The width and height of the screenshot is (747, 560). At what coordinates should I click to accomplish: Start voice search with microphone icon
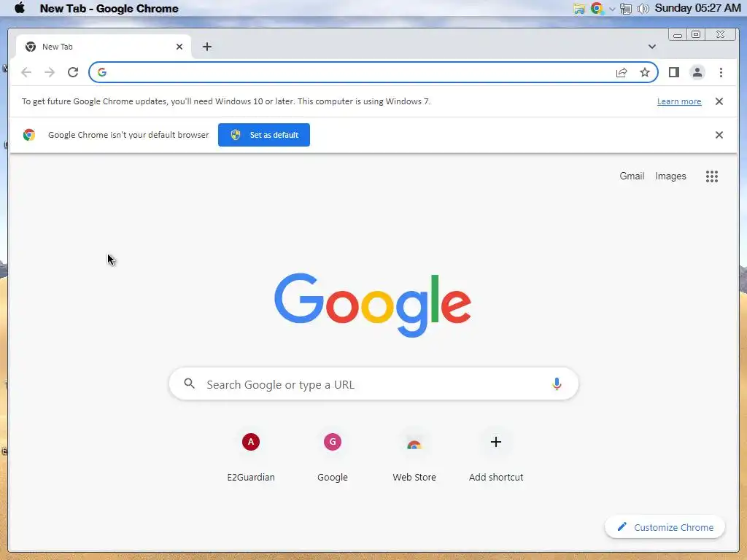coord(557,384)
